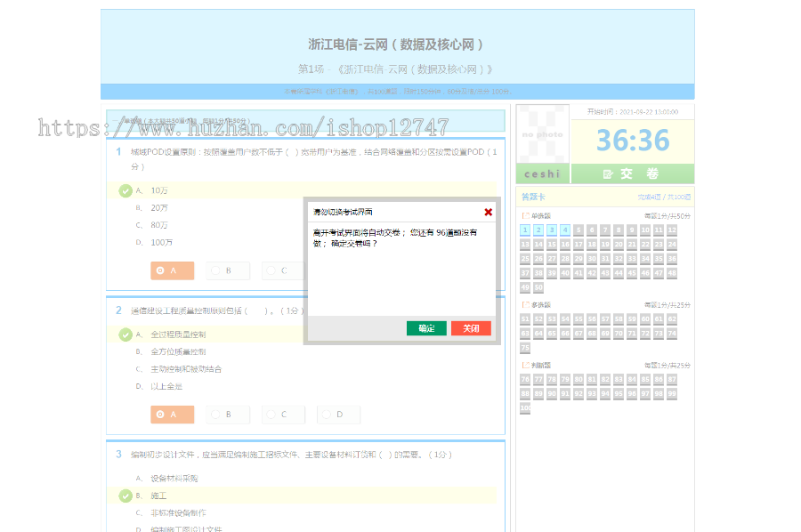
Task: Select radio option C for question 1
Action: pyautogui.click(x=283, y=270)
